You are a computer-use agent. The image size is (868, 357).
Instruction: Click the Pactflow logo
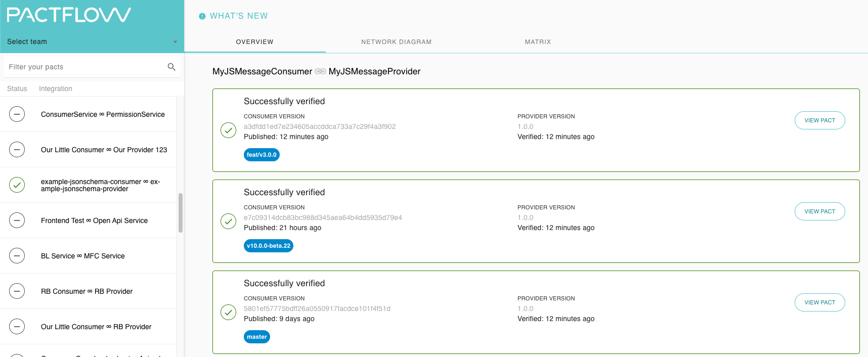pyautogui.click(x=69, y=15)
